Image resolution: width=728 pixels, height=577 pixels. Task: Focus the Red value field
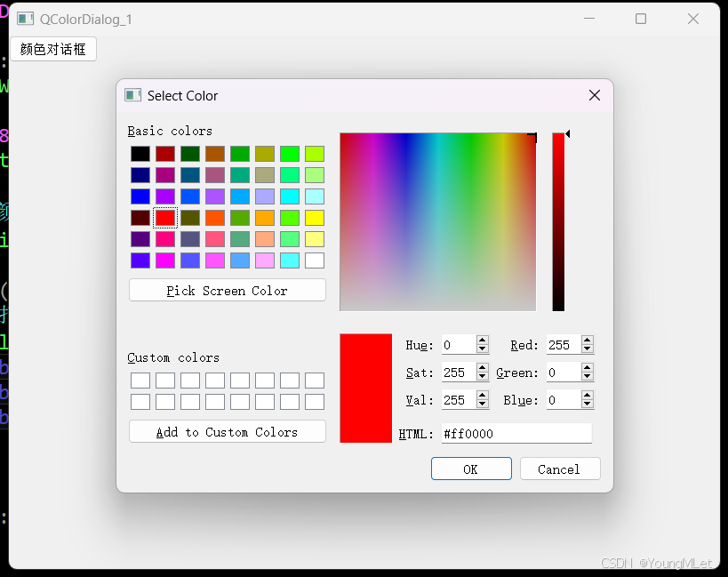[x=564, y=345]
